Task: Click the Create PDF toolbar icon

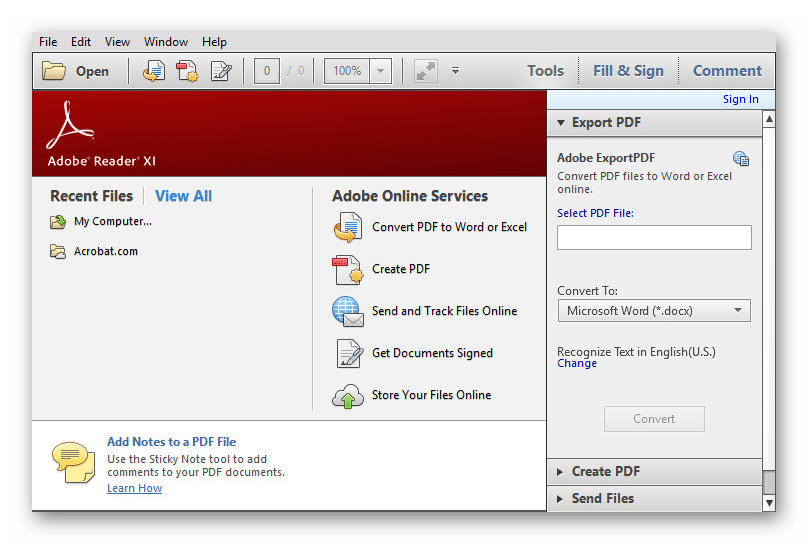Action: 187,71
